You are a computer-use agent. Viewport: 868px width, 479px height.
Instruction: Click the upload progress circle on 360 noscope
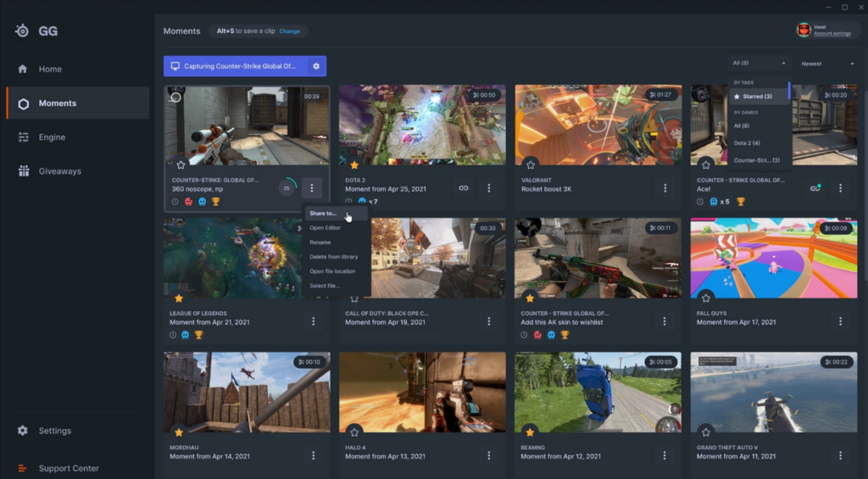pos(287,188)
